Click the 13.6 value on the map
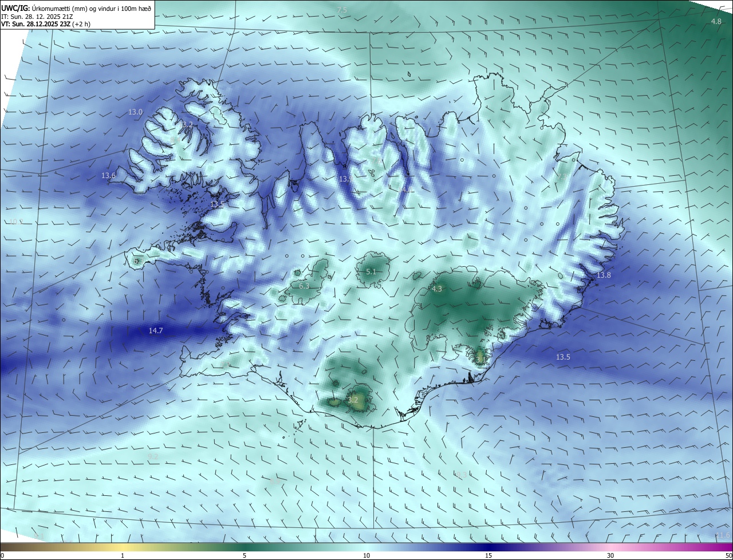Screen dimensions: 733x560 pos(108,175)
